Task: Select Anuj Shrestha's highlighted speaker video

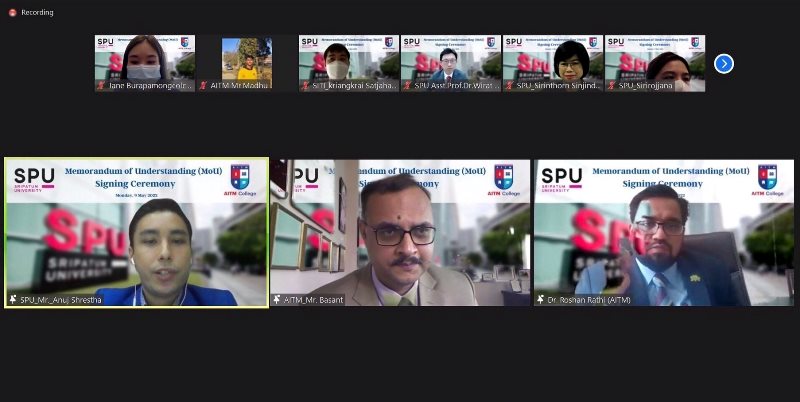Action: click(x=136, y=233)
